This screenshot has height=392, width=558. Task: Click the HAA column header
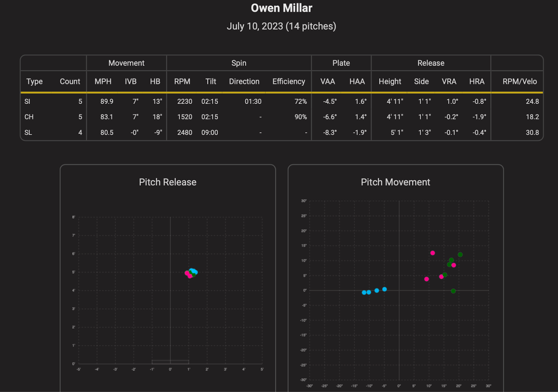pos(357,82)
